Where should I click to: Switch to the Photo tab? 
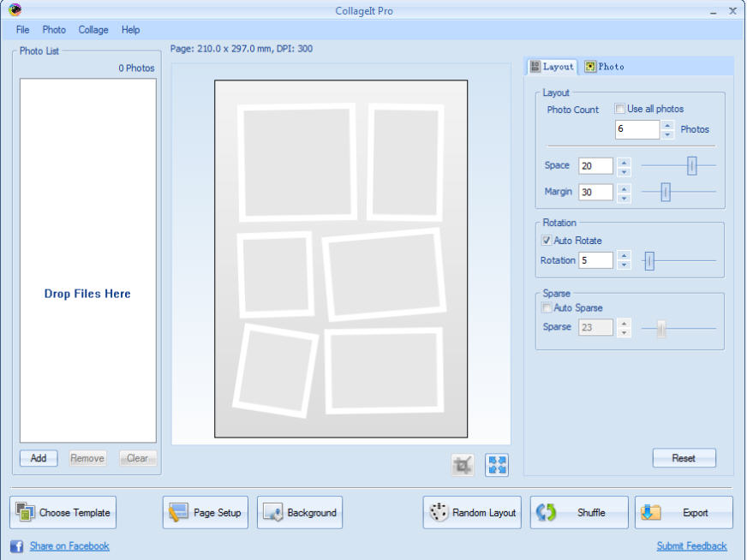coord(605,67)
